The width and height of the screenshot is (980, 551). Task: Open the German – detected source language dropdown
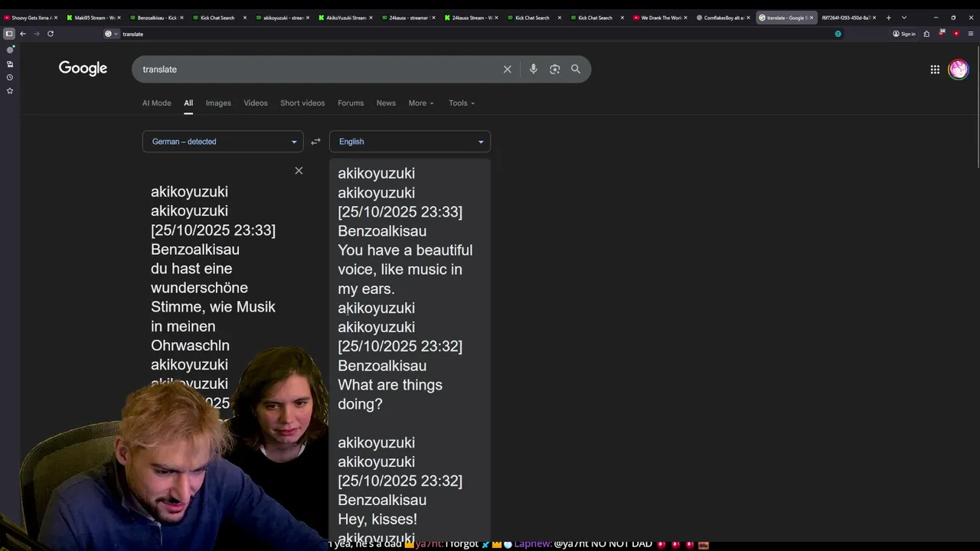point(223,142)
